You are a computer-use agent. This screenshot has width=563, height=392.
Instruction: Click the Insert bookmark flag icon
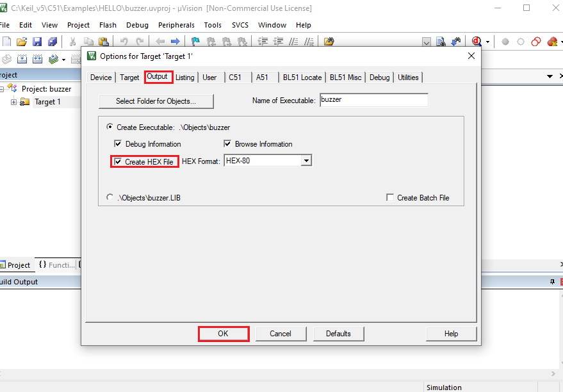pos(196,41)
